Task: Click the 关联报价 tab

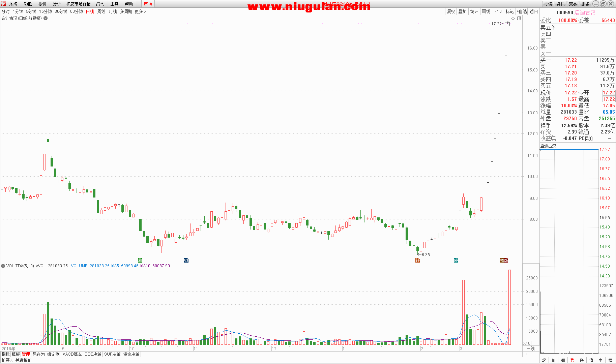Action: [23, 360]
